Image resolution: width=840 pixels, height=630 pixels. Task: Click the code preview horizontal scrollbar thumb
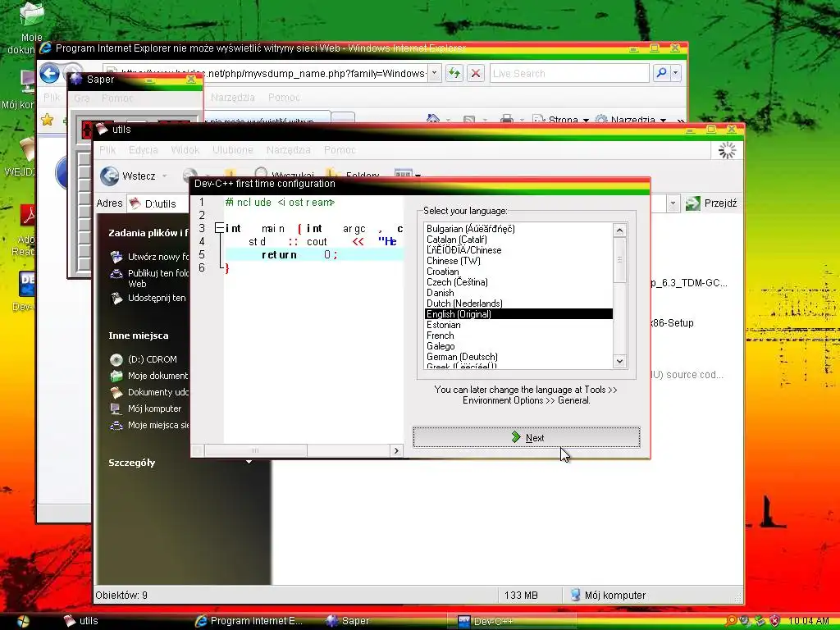(x=256, y=450)
